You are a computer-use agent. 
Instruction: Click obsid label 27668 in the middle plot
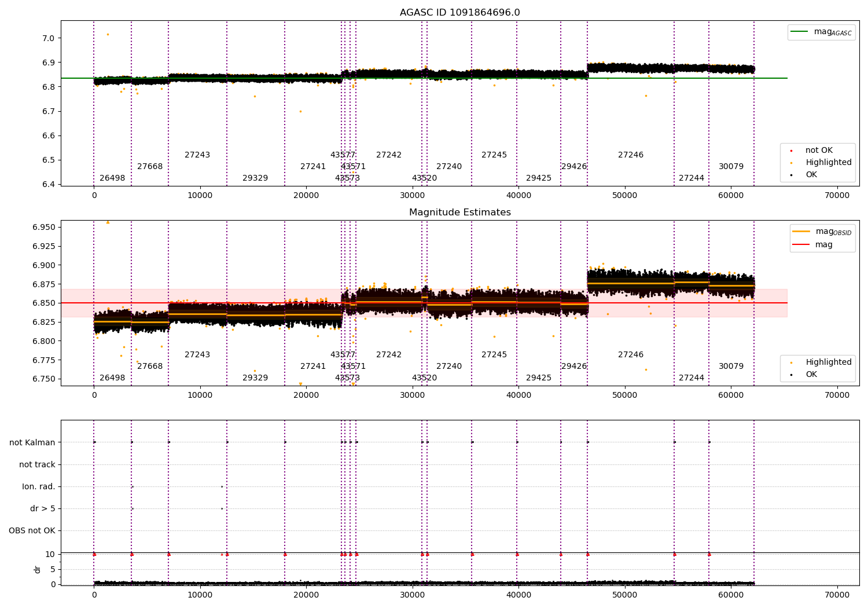click(150, 367)
